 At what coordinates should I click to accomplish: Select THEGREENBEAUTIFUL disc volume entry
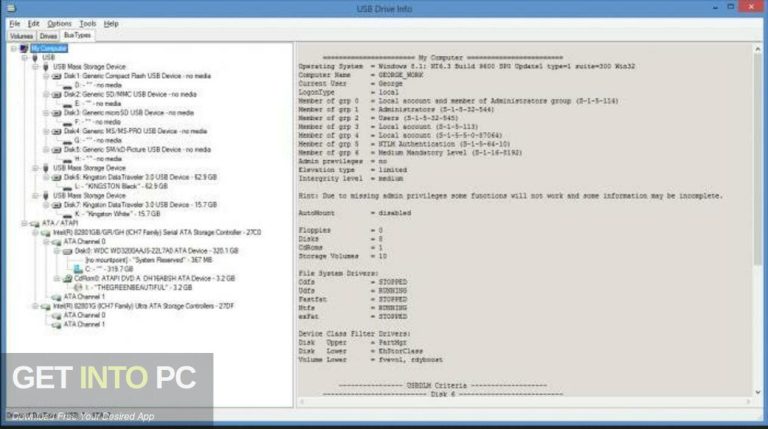pyautogui.click(x=120, y=287)
